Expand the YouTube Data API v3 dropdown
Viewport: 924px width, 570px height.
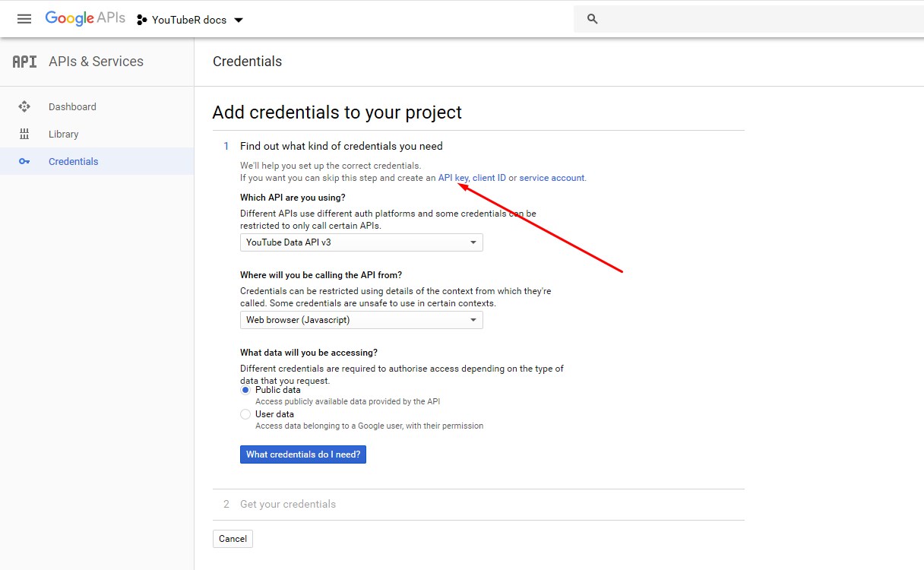(361, 242)
